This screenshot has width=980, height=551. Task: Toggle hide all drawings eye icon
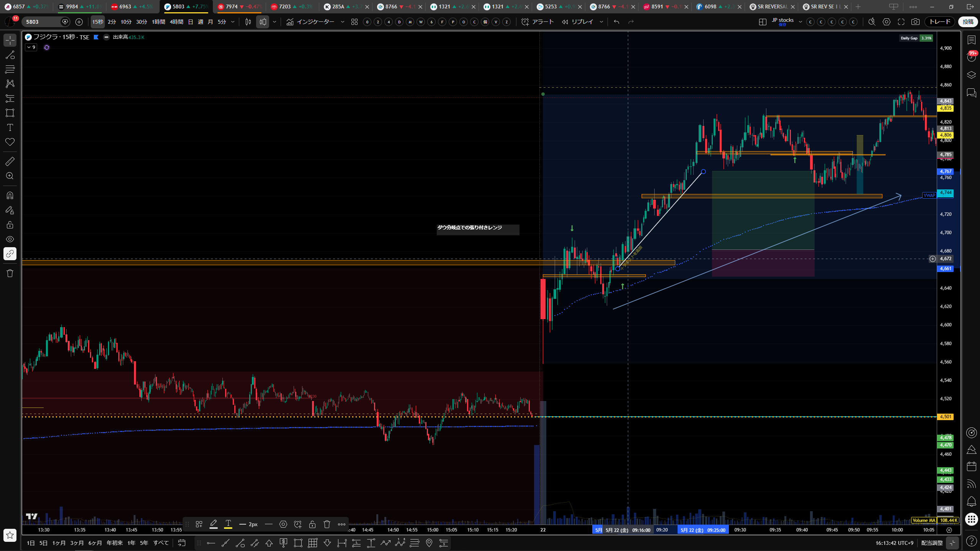[x=10, y=239]
